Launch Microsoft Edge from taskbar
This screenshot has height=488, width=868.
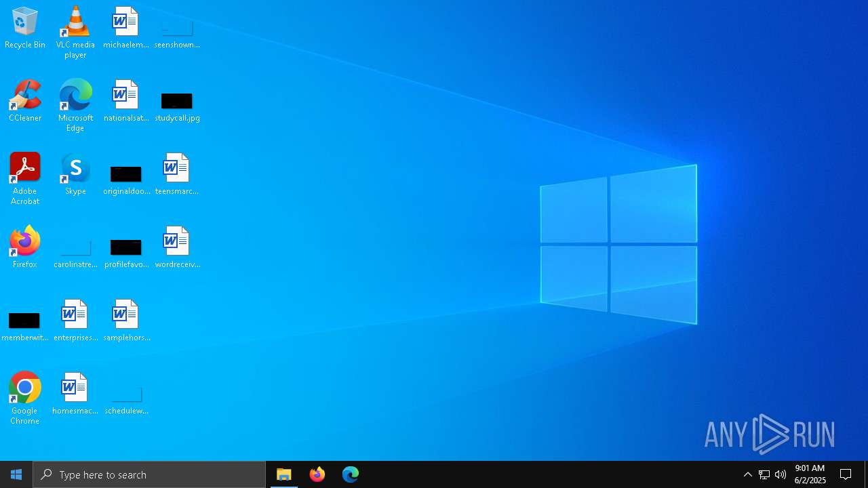click(x=351, y=474)
